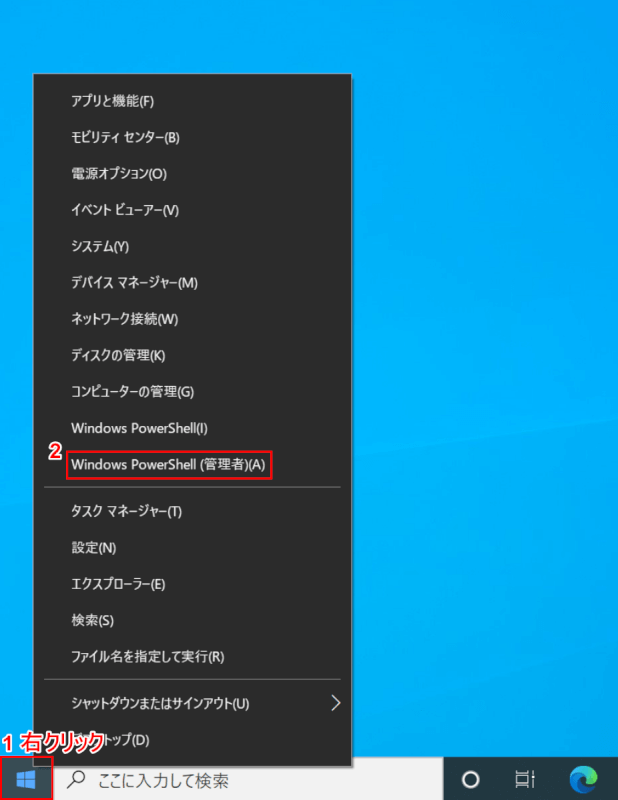Launch Microsoft Edge from taskbar

click(x=583, y=780)
